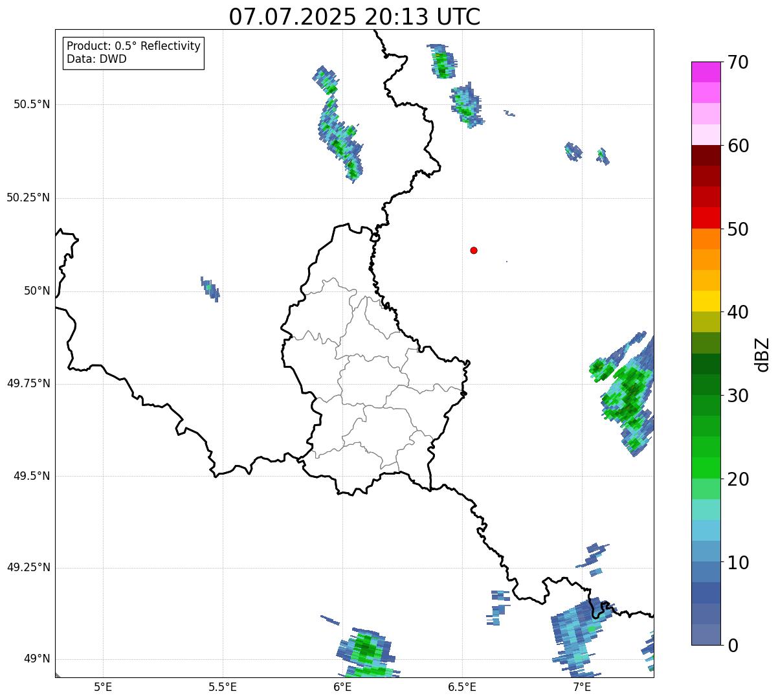The width and height of the screenshot is (778, 700).
Task: Click the 7°E longitude label
Action: coord(582,686)
